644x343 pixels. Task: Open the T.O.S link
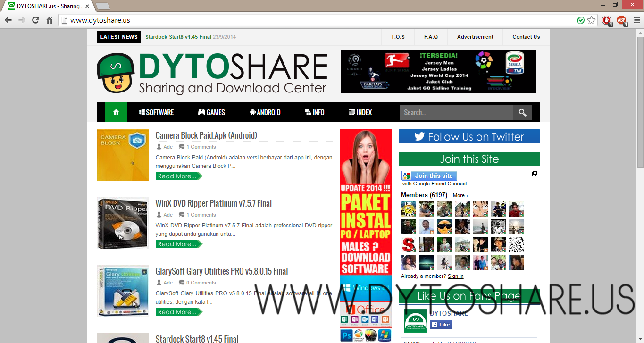[x=398, y=37]
